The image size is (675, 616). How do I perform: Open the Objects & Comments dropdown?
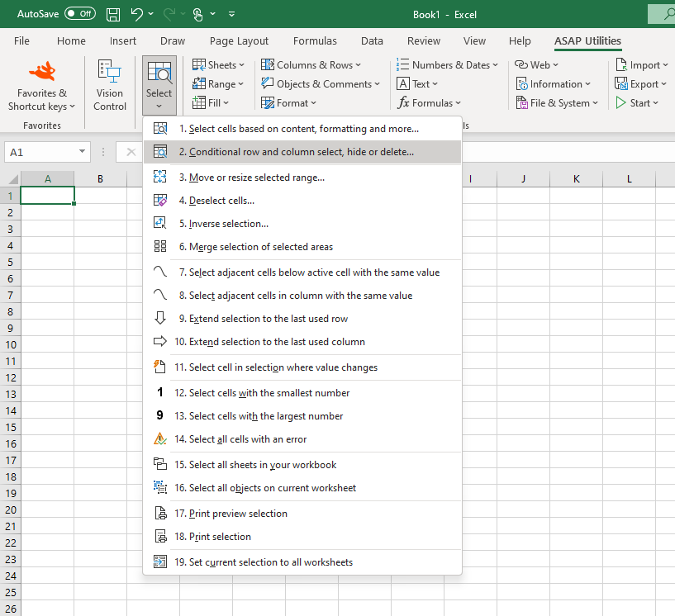point(321,84)
